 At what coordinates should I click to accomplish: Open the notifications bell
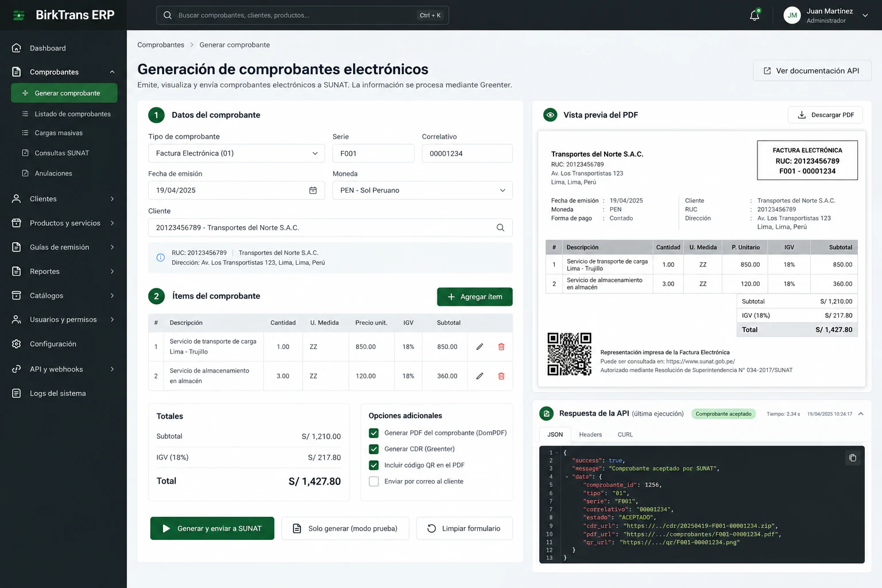pos(755,16)
